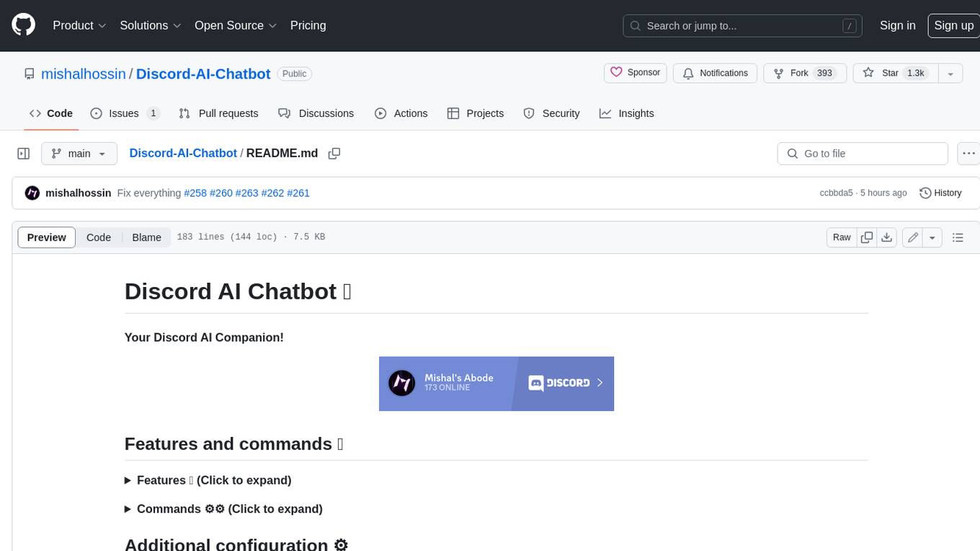The height and width of the screenshot is (551, 980).
Task: Switch to the Discussions tab
Action: pyautogui.click(x=316, y=113)
